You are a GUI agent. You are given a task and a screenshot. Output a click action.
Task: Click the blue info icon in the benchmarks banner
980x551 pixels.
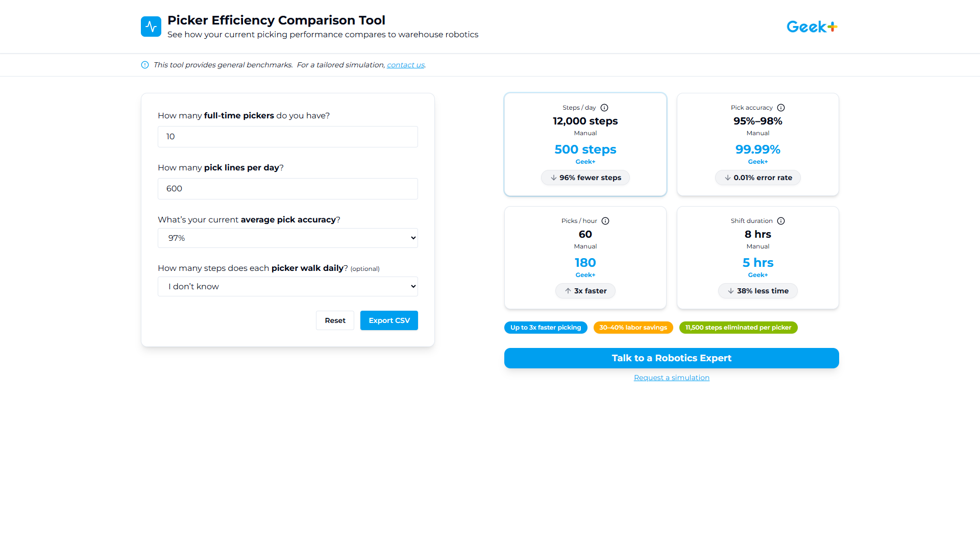(x=145, y=65)
